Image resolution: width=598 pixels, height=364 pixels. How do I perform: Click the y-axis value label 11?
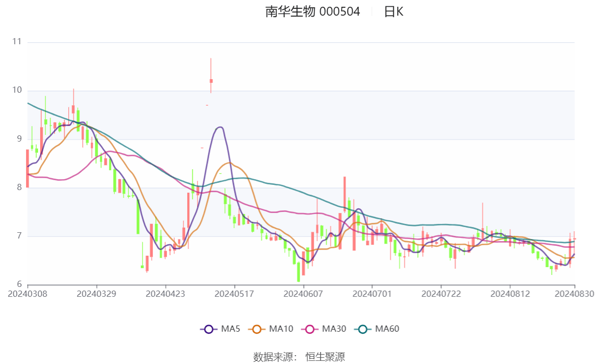pyautogui.click(x=17, y=42)
